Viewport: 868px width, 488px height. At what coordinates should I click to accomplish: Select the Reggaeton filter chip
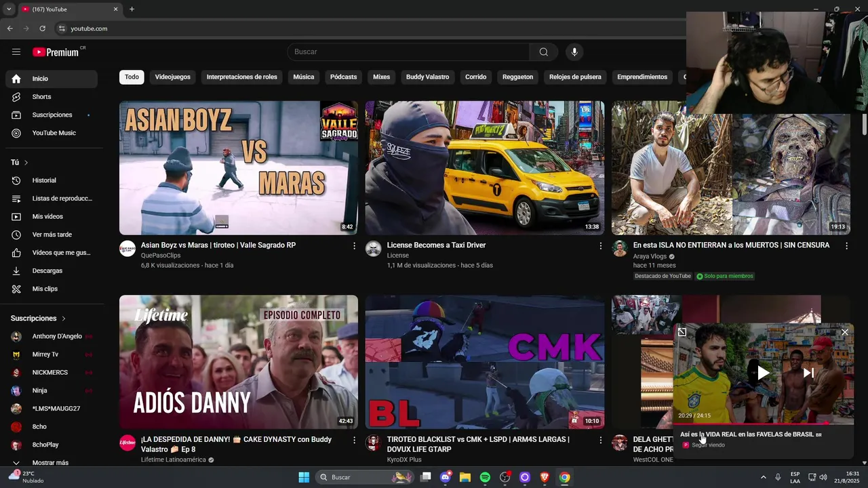coord(517,77)
